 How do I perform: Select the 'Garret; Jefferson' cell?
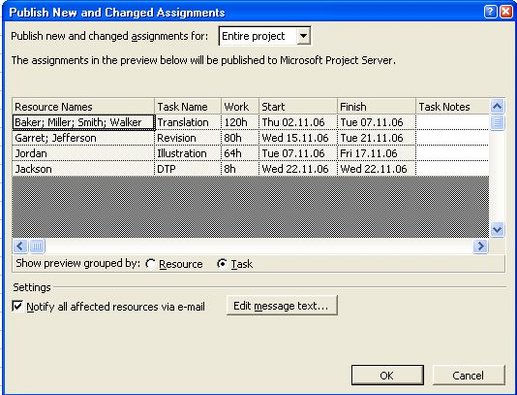pyautogui.click(x=83, y=138)
